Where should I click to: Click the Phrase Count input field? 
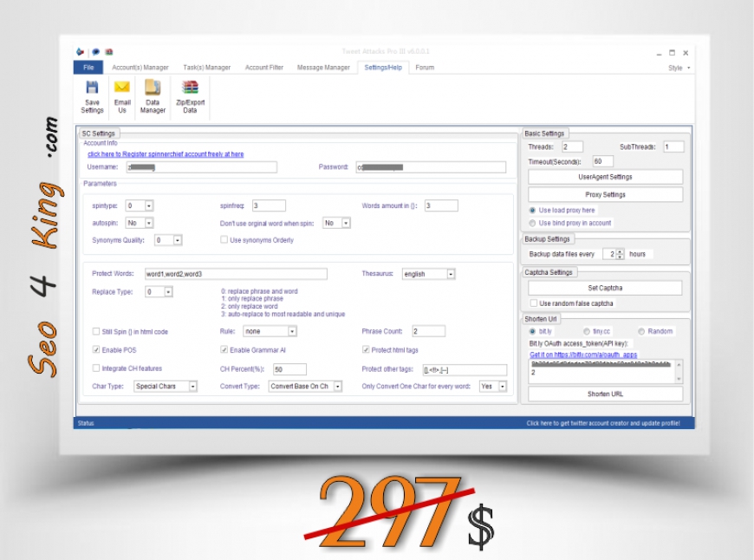tap(428, 331)
